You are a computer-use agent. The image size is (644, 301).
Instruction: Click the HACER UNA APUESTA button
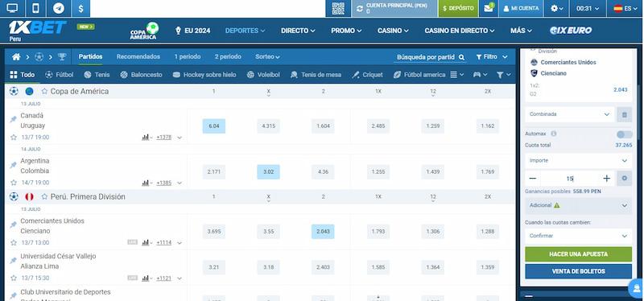point(578,254)
